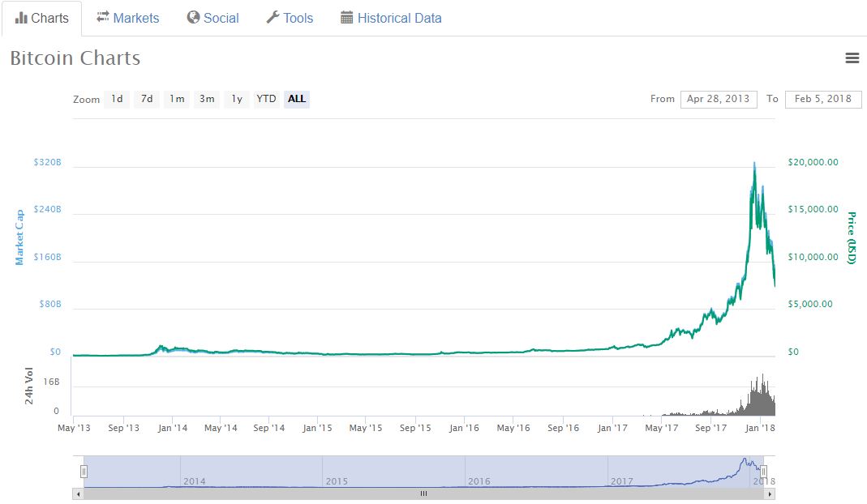Click the right range navigator handle
867x504 pixels.
click(763, 471)
